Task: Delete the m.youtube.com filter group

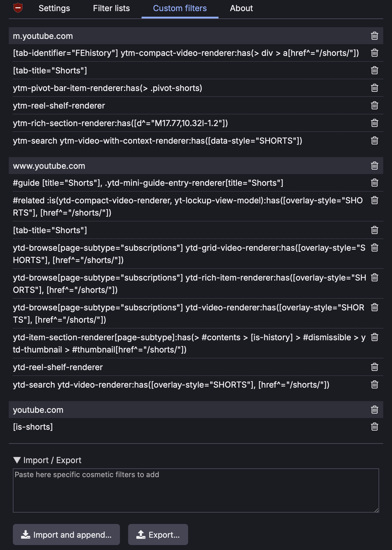Action: tap(375, 36)
